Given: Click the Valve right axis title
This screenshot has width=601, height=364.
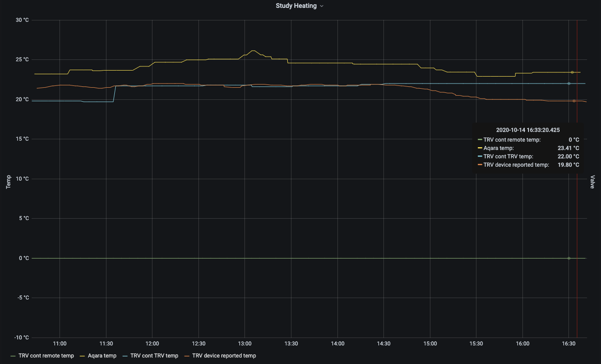Looking at the screenshot, I should click(593, 182).
